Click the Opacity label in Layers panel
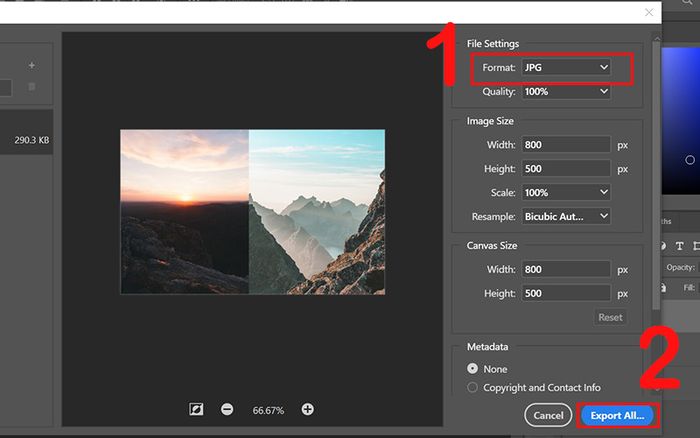The height and width of the screenshot is (438, 700). pos(680,267)
